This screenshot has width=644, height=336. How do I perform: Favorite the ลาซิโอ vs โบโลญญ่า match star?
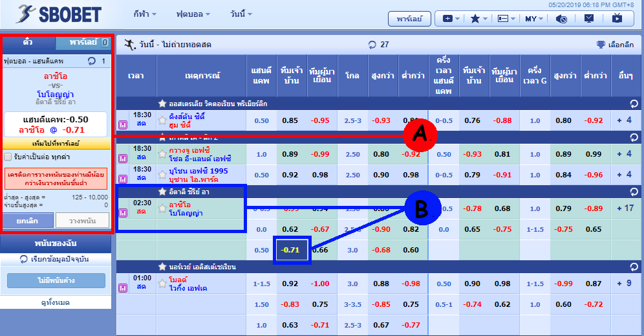click(x=162, y=208)
